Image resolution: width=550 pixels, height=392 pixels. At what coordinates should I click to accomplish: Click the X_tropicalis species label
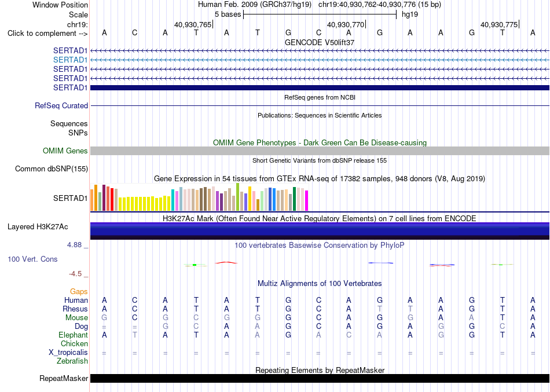(68, 353)
